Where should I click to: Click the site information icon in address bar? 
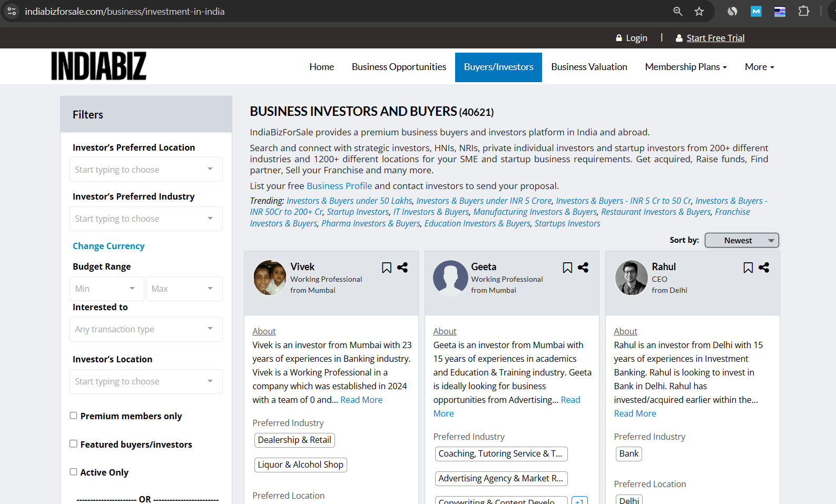tap(12, 11)
